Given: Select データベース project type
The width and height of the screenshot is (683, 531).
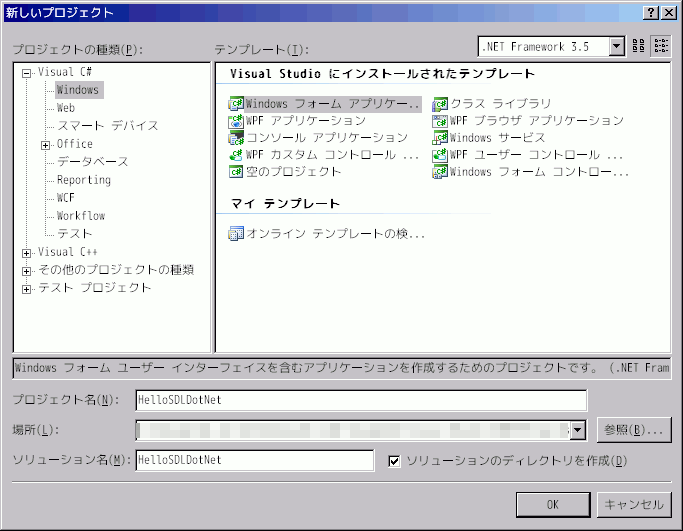Looking at the screenshot, I should point(92,162).
